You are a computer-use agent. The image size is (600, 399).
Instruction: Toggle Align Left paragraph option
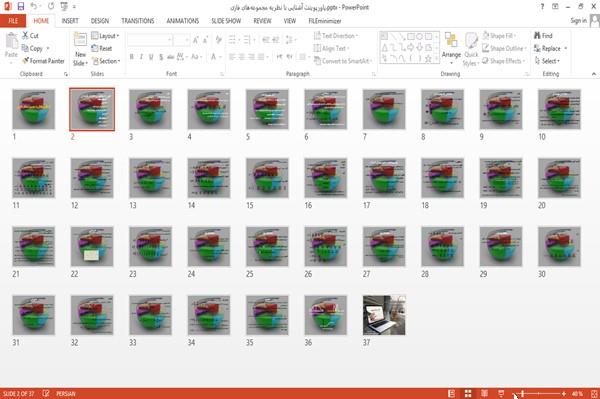coord(232,57)
